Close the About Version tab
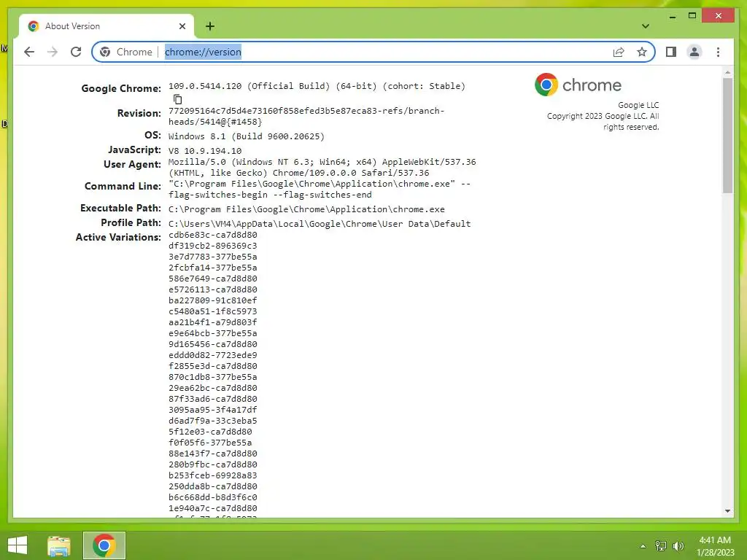This screenshot has height=560, width=747. click(x=182, y=26)
